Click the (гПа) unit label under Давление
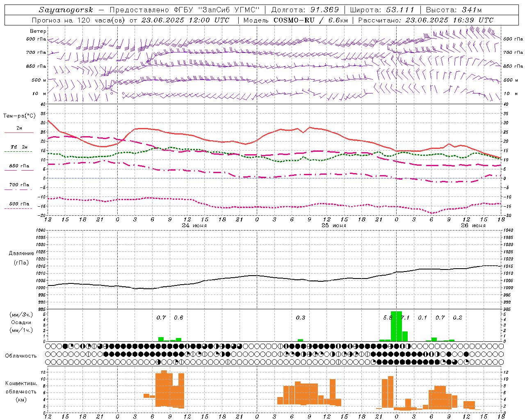This screenshot has height=420, width=525. tap(21, 263)
